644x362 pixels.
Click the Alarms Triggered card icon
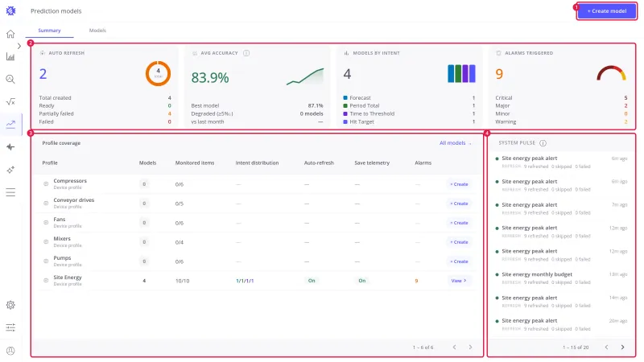point(498,53)
